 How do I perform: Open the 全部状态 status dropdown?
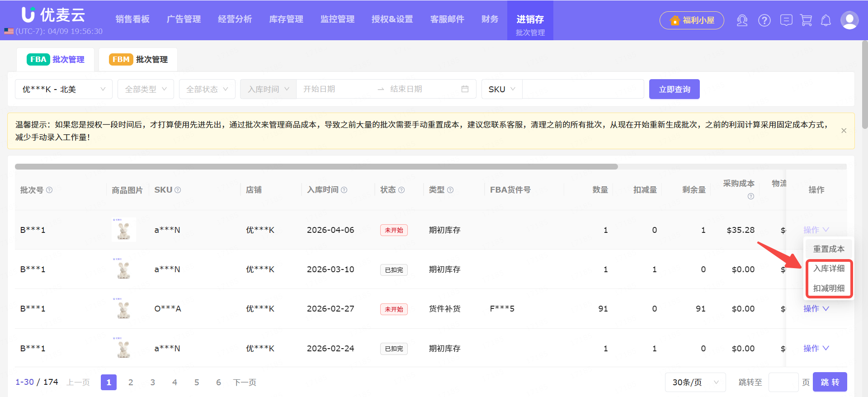click(x=207, y=89)
